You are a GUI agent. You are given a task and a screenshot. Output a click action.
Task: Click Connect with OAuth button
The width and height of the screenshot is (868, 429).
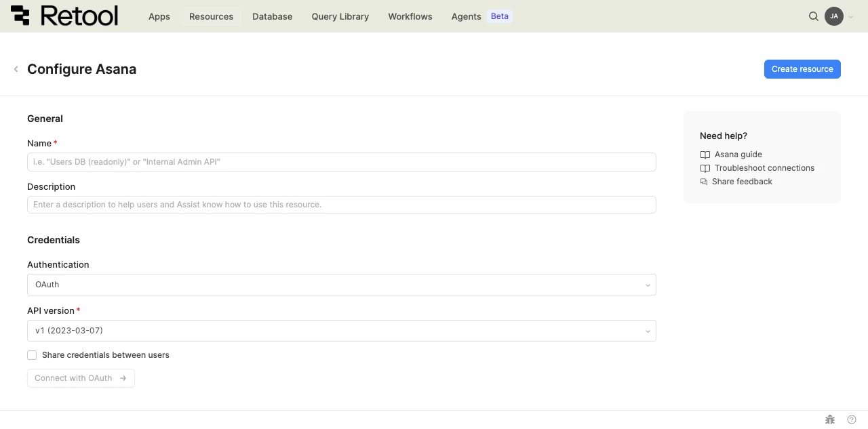pos(81,378)
